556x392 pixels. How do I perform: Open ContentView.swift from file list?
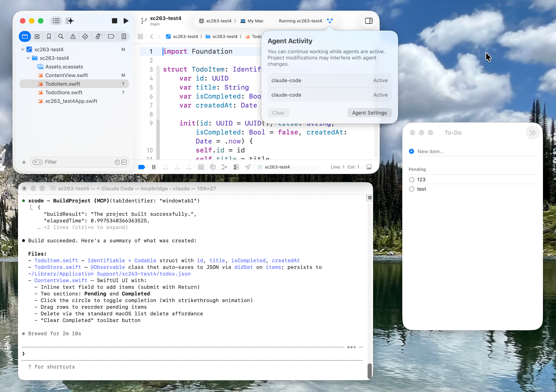click(66, 75)
